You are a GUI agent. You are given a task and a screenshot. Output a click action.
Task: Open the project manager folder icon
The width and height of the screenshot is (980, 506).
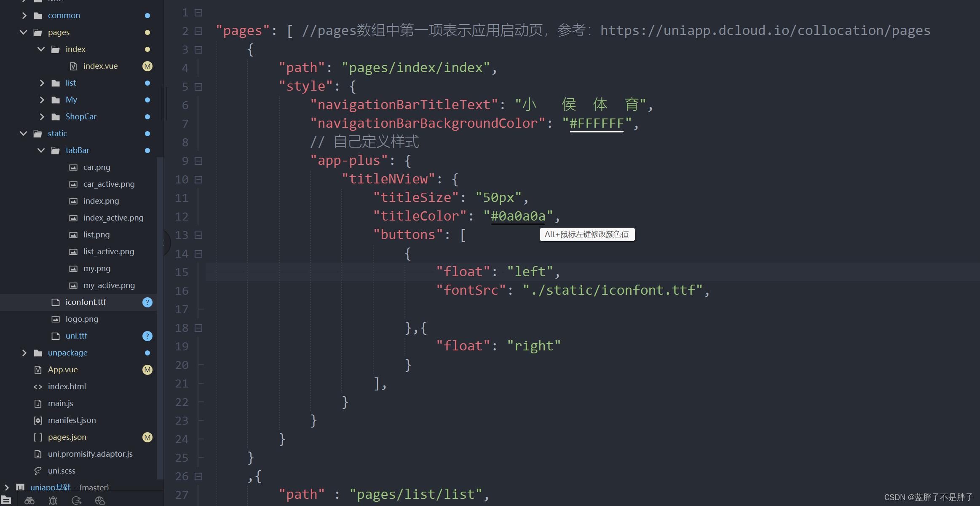click(x=6, y=500)
